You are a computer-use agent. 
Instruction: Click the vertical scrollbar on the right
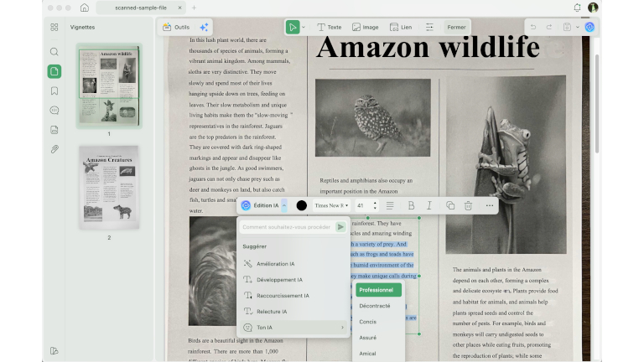point(597,103)
